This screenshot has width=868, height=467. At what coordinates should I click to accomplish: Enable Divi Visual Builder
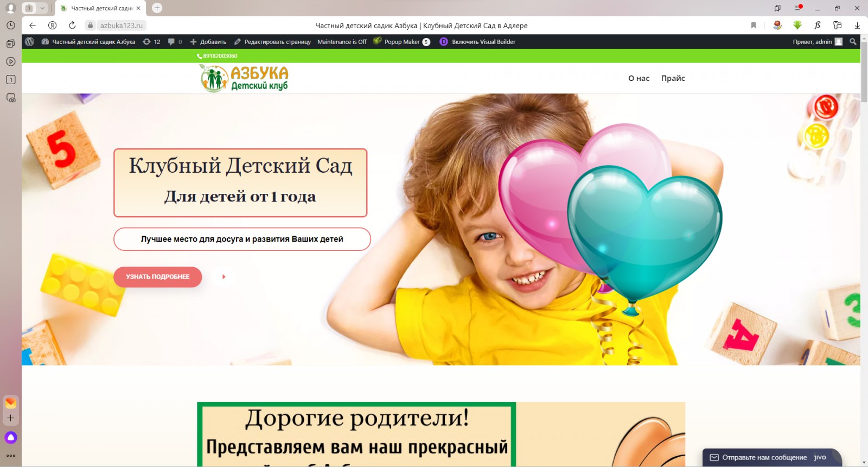pyautogui.click(x=477, y=42)
